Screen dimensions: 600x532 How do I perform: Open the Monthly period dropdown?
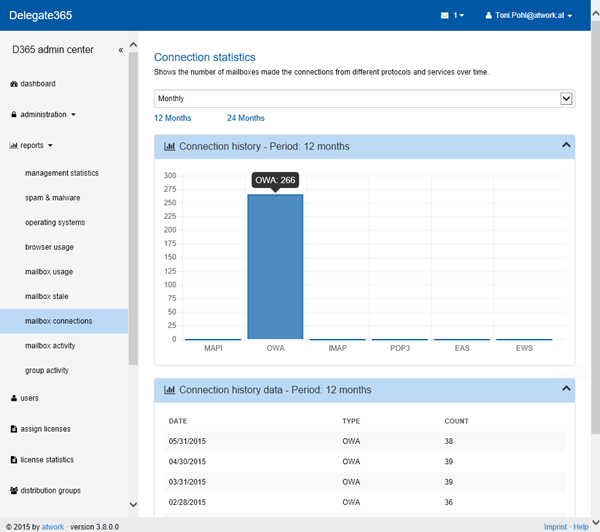point(364,98)
